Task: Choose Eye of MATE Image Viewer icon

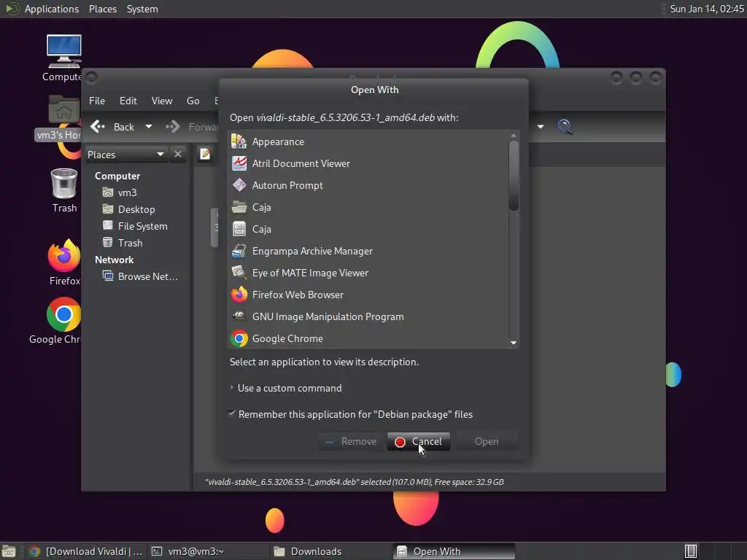Action: [239, 273]
